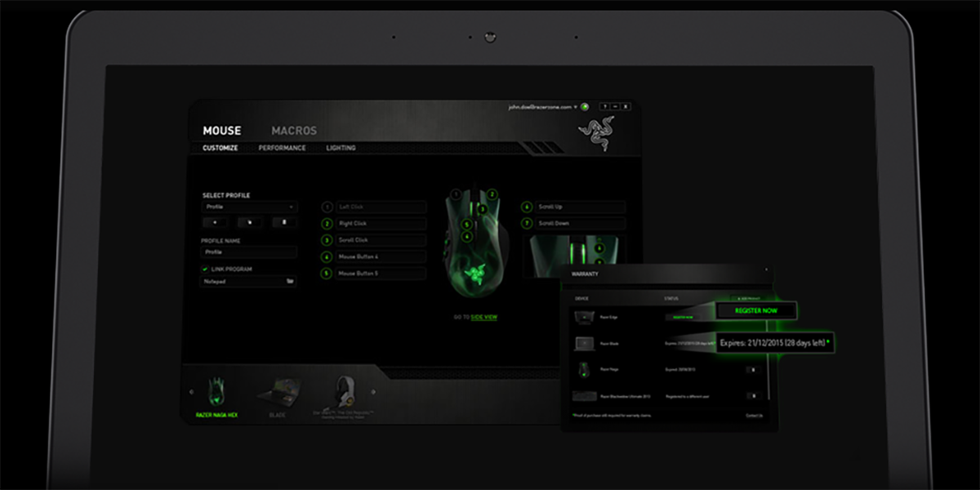Image resolution: width=980 pixels, height=490 pixels.
Task: Toggle the Link Program checkbox
Action: point(205,269)
